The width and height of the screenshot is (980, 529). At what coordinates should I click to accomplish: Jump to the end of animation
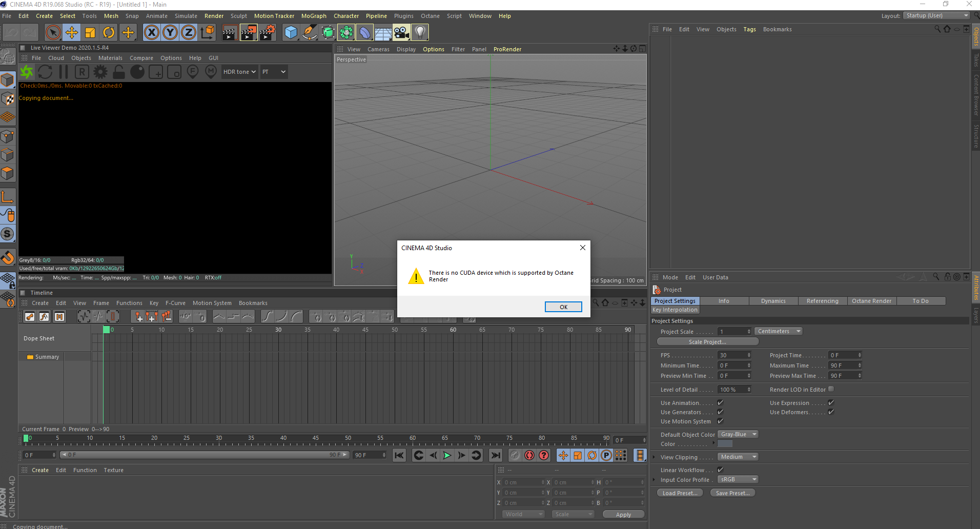tap(496, 455)
